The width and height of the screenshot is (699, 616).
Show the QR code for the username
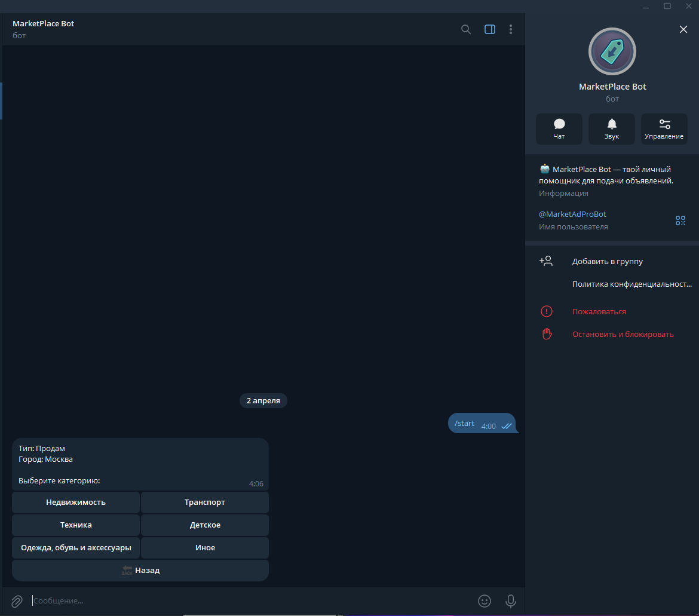(x=680, y=220)
